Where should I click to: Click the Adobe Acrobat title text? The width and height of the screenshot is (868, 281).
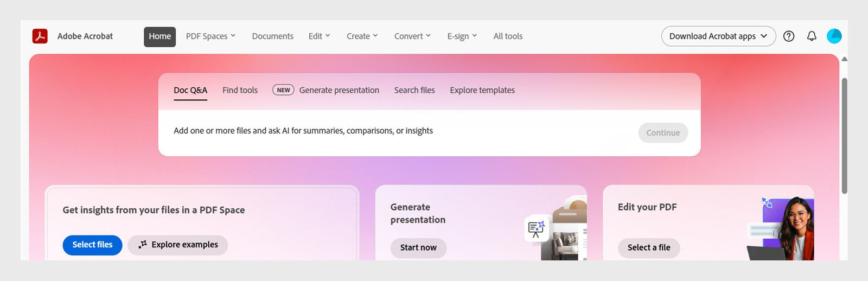point(85,36)
